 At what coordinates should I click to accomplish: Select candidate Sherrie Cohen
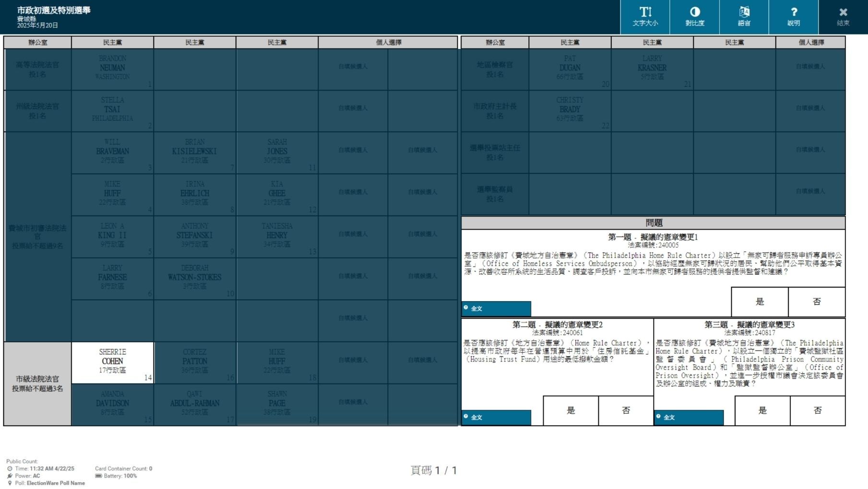[112, 362]
